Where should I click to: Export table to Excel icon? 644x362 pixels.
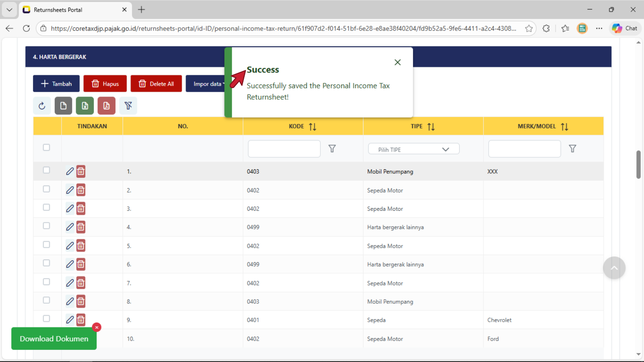[85, 106]
